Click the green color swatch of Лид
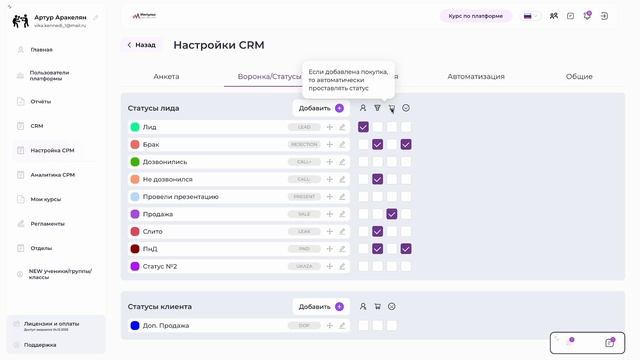The height and width of the screenshot is (360, 640). [135, 127]
